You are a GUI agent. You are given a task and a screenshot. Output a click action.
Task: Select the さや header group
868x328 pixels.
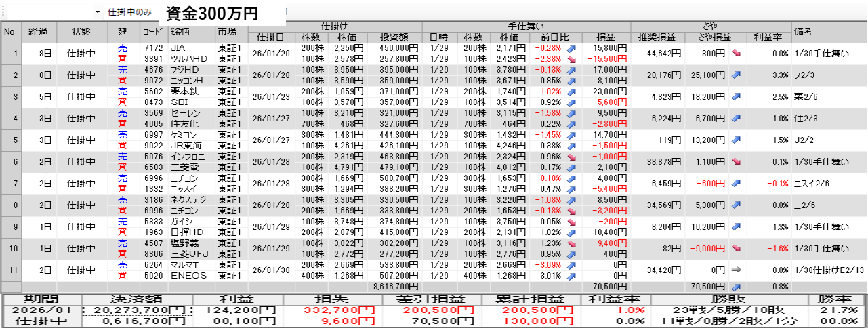[709, 26]
